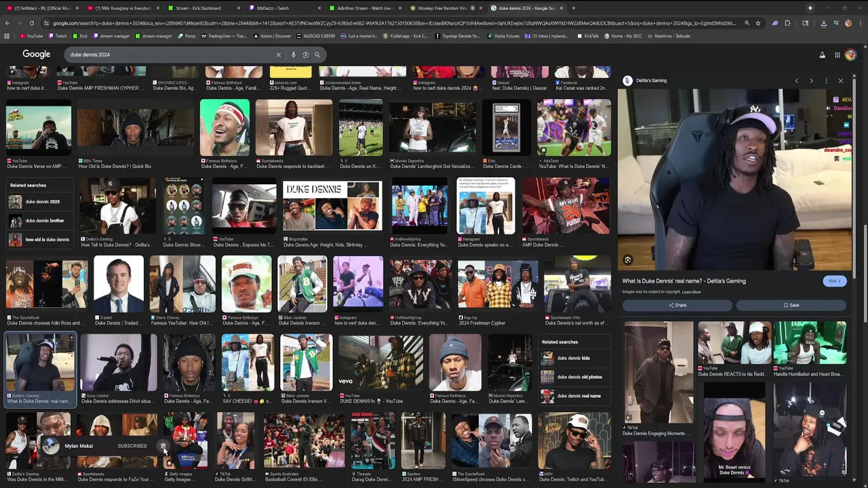The height and width of the screenshot is (488, 868).
Task: Click the Deltia's Gaming source header
Action: (x=646, y=81)
